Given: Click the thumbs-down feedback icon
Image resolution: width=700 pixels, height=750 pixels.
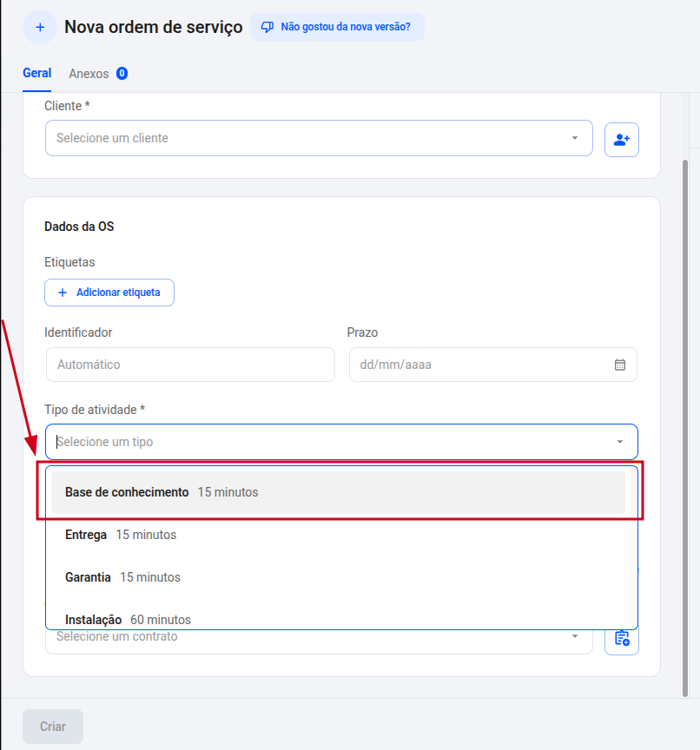Looking at the screenshot, I should click(x=267, y=27).
